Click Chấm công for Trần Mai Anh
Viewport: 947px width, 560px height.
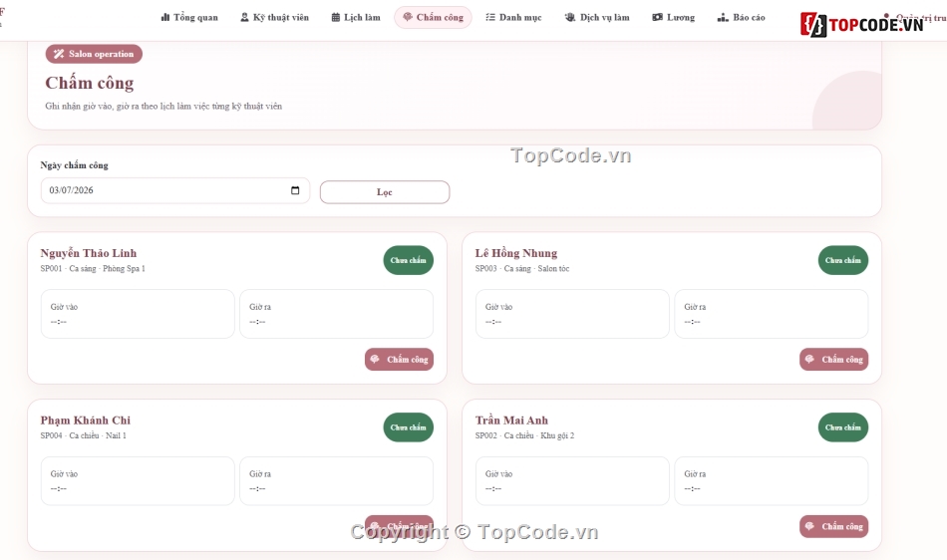tap(834, 526)
